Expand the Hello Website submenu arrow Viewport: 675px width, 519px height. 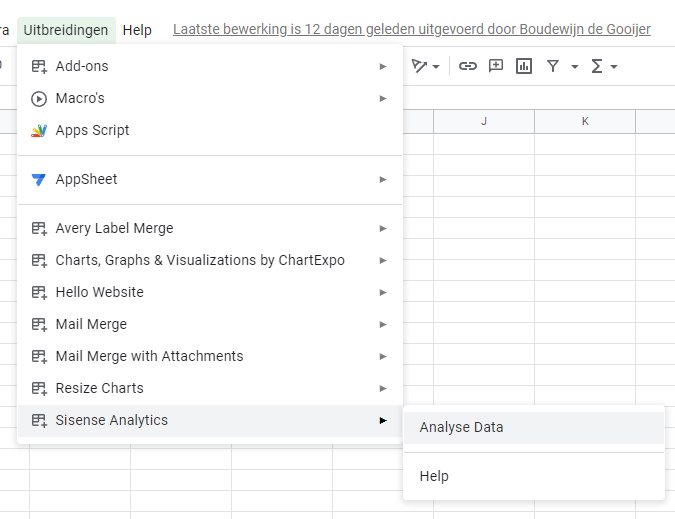click(383, 292)
